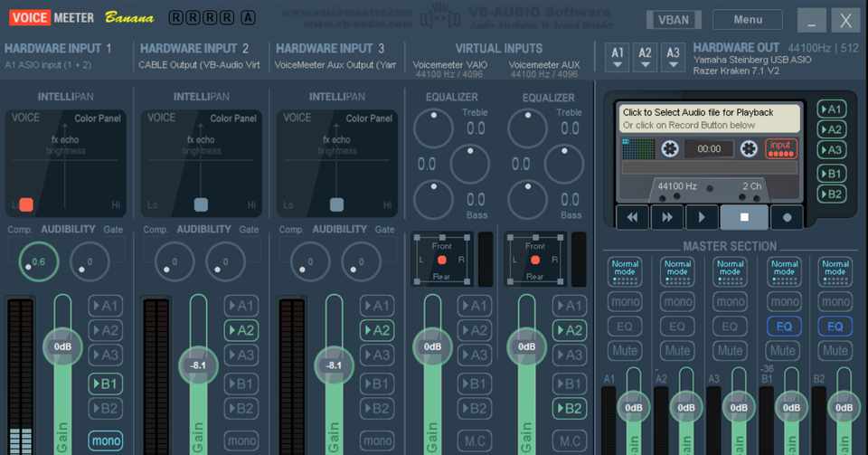This screenshot has height=455, width=868.
Task: Toggle B1 routing on Hardware Input 1
Action: pos(105,384)
